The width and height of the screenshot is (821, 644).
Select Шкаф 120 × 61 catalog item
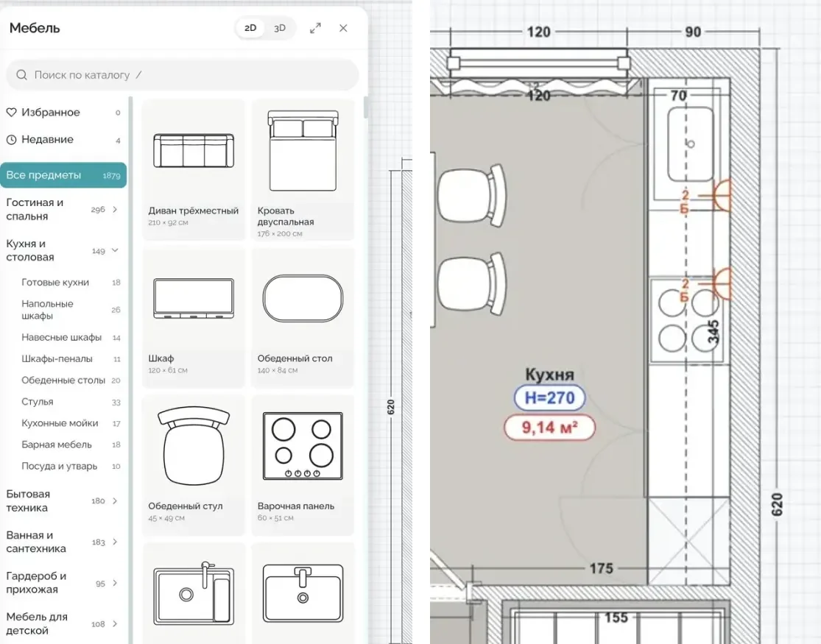(x=194, y=318)
